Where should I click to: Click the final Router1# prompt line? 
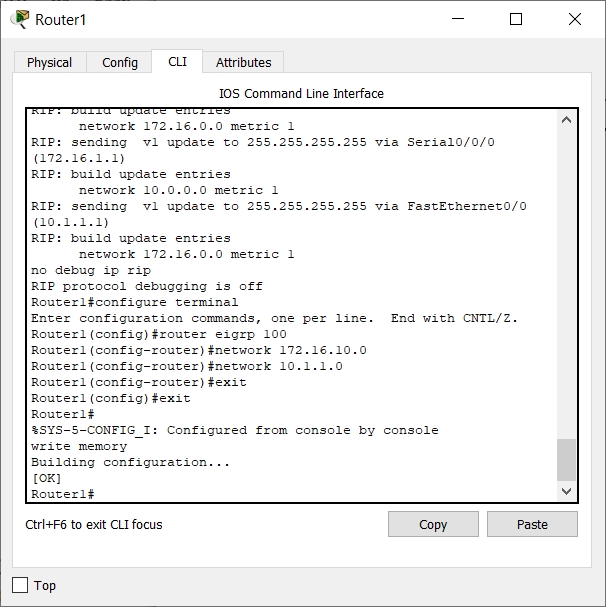(x=63, y=494)
